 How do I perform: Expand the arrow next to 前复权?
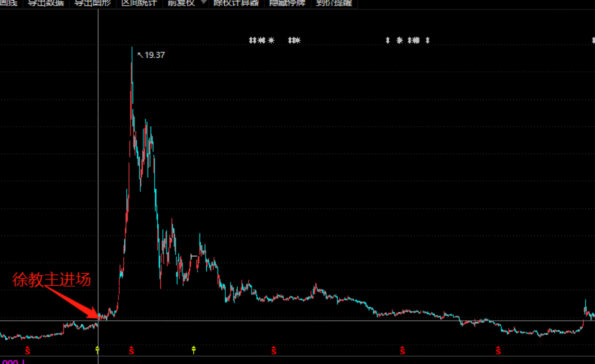pos(204,2)
